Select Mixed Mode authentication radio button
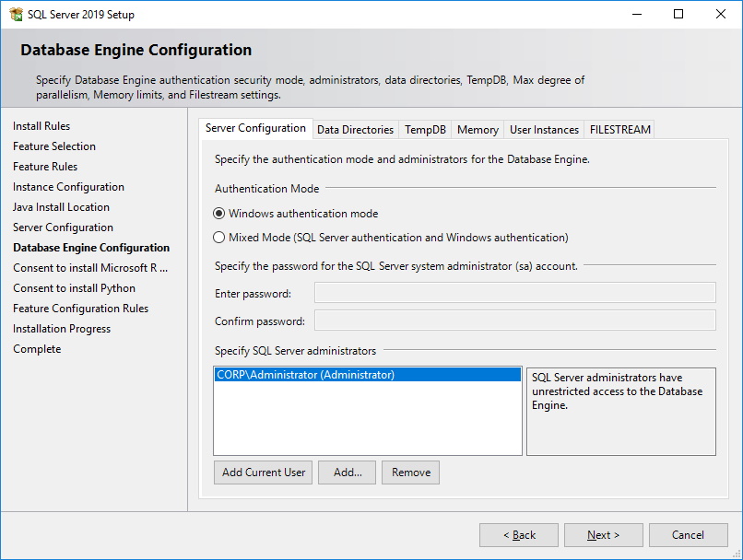This screenshot has width=743, height=560. tap(218, 237)
